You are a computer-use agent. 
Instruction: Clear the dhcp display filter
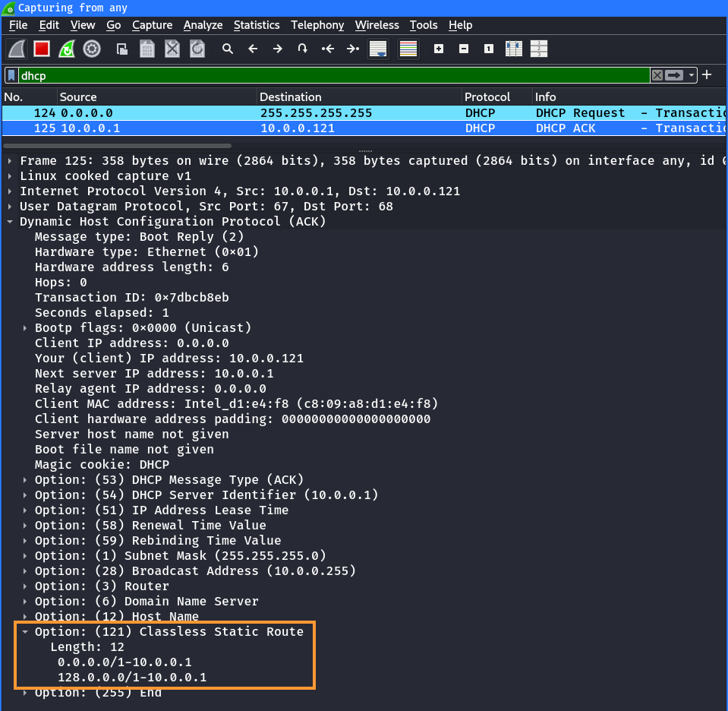point(657,75)
